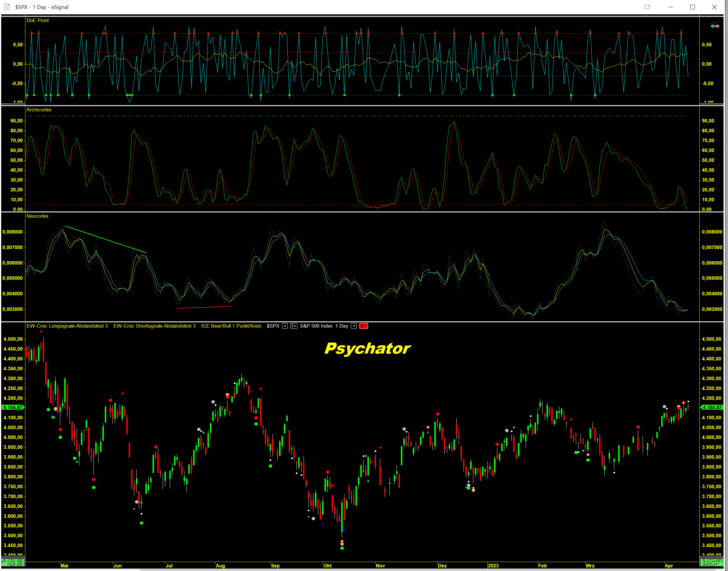
Task: Click the EW-Croc Shortsignale Abstandstest 3 label
Action: [154, 326]
